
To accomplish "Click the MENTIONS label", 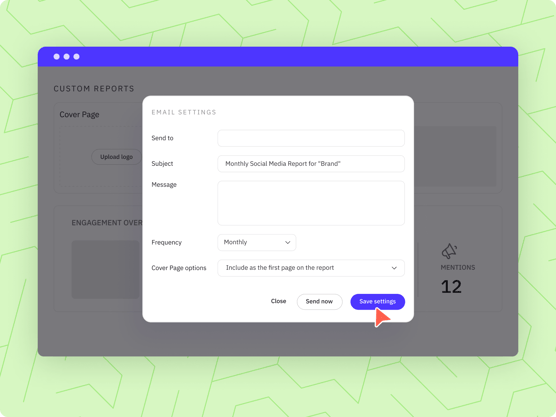I will (x=458, y=268).
